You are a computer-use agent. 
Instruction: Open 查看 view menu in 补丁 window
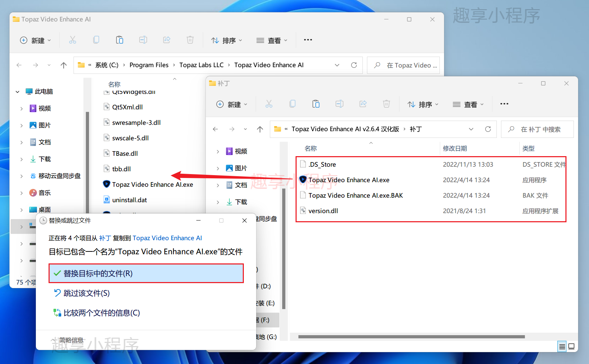(468, 104)
